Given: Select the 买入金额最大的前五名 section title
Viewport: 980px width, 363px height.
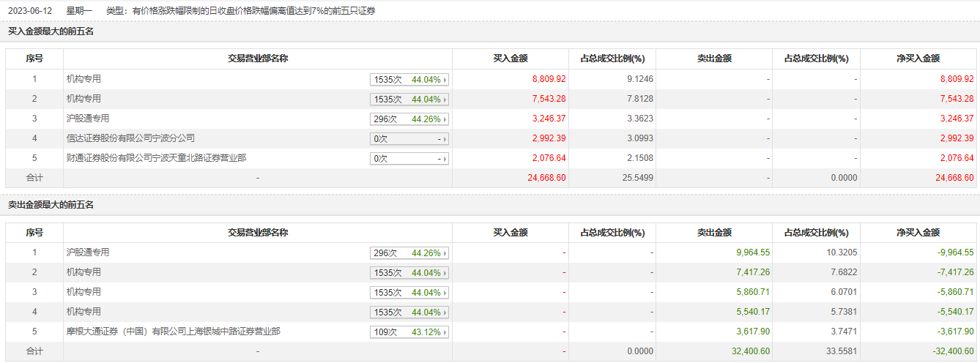Looking at the screenshot, I should click(x=51, y=31).
